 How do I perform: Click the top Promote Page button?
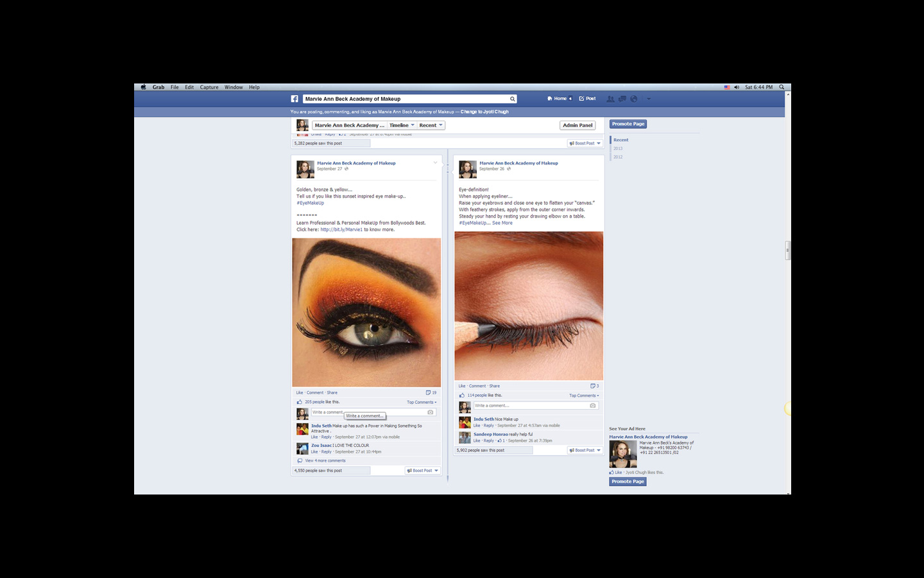click(628, 124)
